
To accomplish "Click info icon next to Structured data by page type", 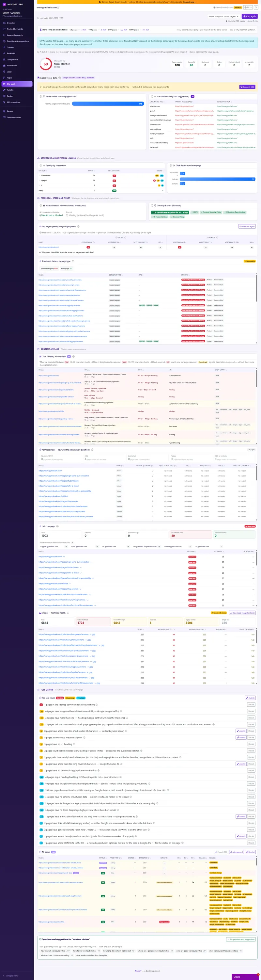I will [x=73, y=261].
